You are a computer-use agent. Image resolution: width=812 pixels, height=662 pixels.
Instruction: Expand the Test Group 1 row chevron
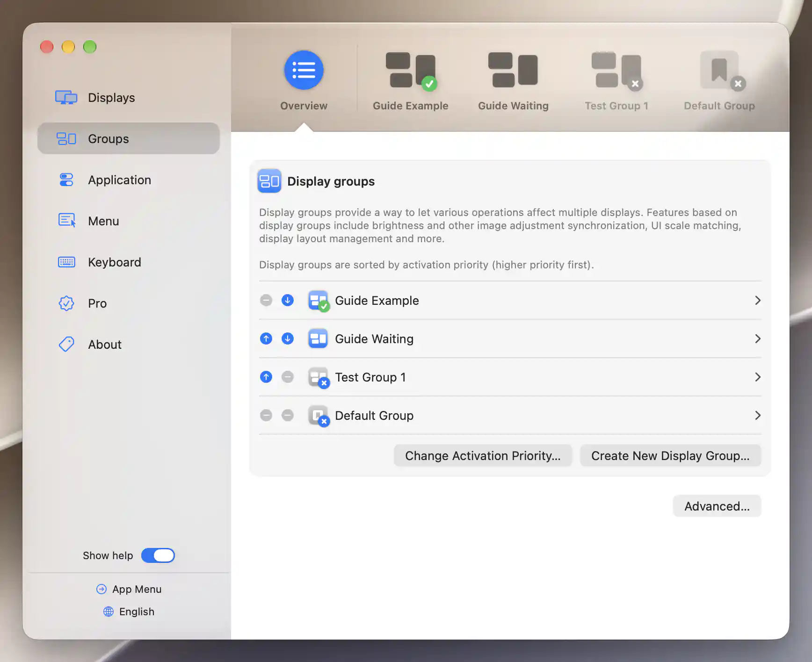pyautogui.click(x=758, y=377)
